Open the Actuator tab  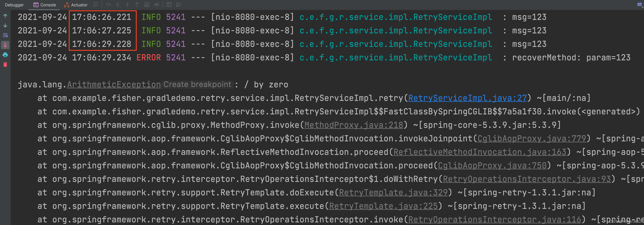coord(76,5)
